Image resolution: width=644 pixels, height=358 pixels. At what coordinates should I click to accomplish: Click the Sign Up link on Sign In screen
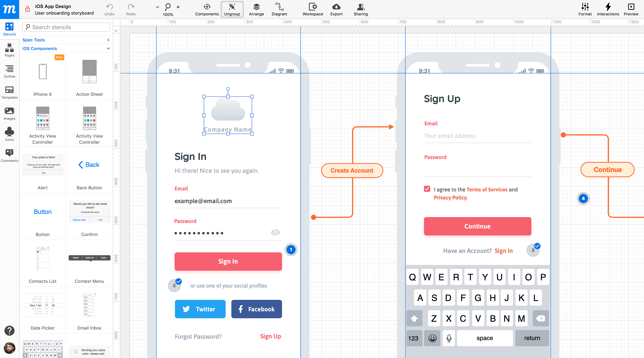(271, 336)
